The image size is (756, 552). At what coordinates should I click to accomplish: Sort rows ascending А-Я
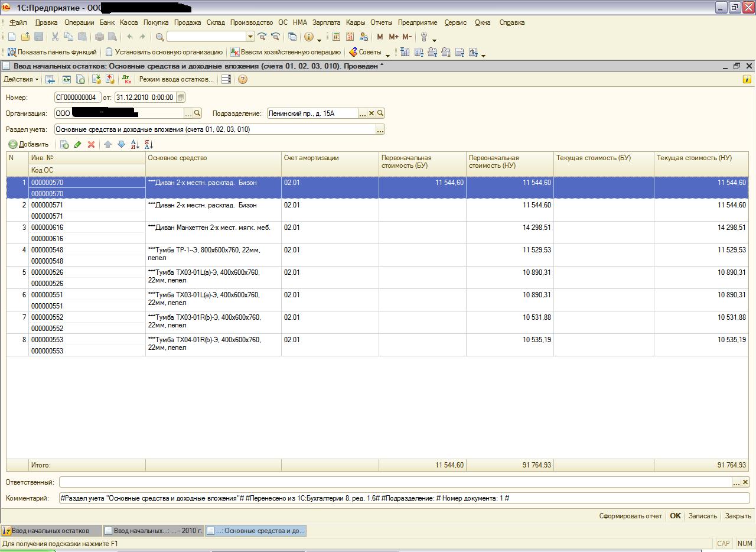(135, 144)
